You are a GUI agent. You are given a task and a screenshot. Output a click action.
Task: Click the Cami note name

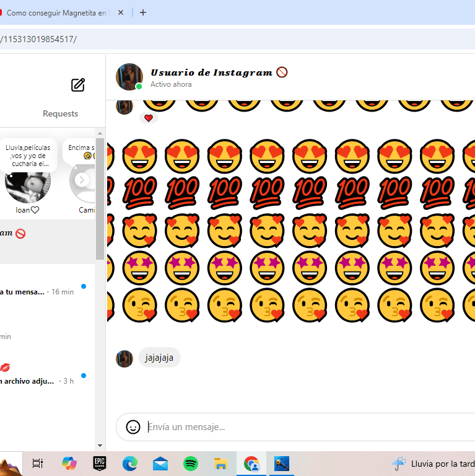pyautogui.click(x=87, y=209)
